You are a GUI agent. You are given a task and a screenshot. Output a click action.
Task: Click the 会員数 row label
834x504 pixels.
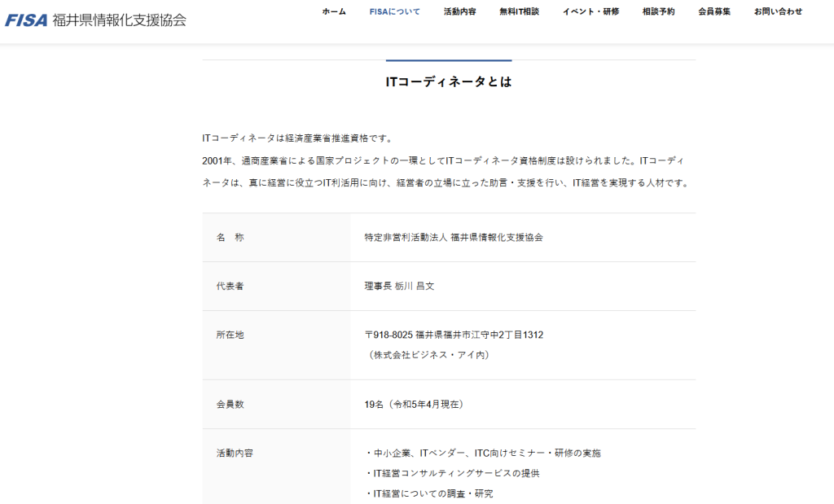pyautogui.click(x=230, y=404)
